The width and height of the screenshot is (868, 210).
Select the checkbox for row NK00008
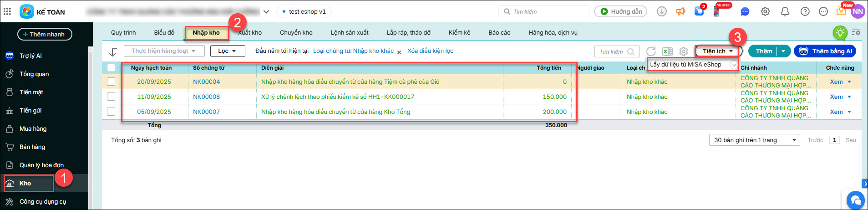[111, 97]
